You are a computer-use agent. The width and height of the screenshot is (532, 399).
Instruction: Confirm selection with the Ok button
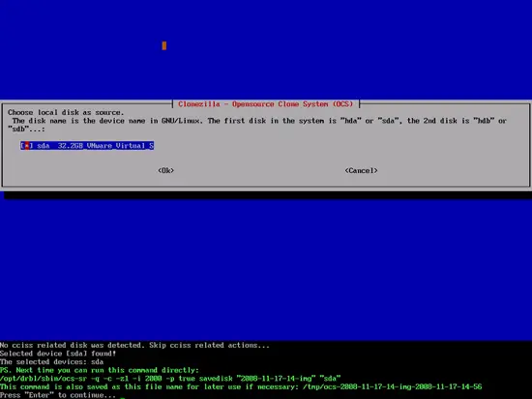point(166,170)
